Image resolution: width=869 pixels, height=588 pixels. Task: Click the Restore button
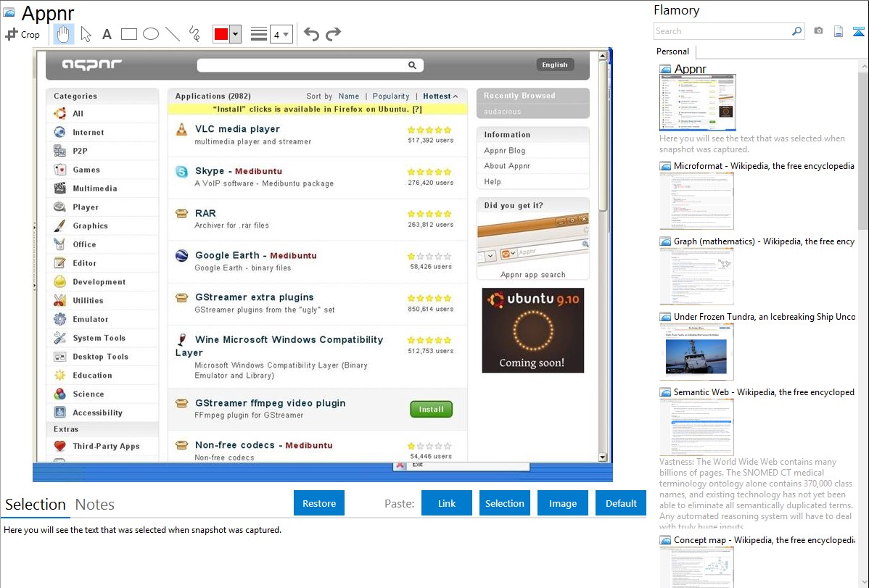click(x=319, y=503)
